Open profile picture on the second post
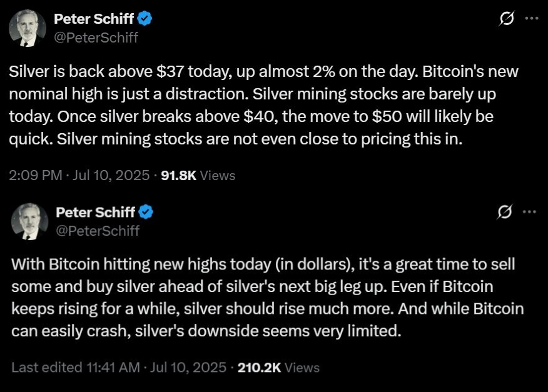Viewport: 548px width, 392px height. click(x=29, y=221)
